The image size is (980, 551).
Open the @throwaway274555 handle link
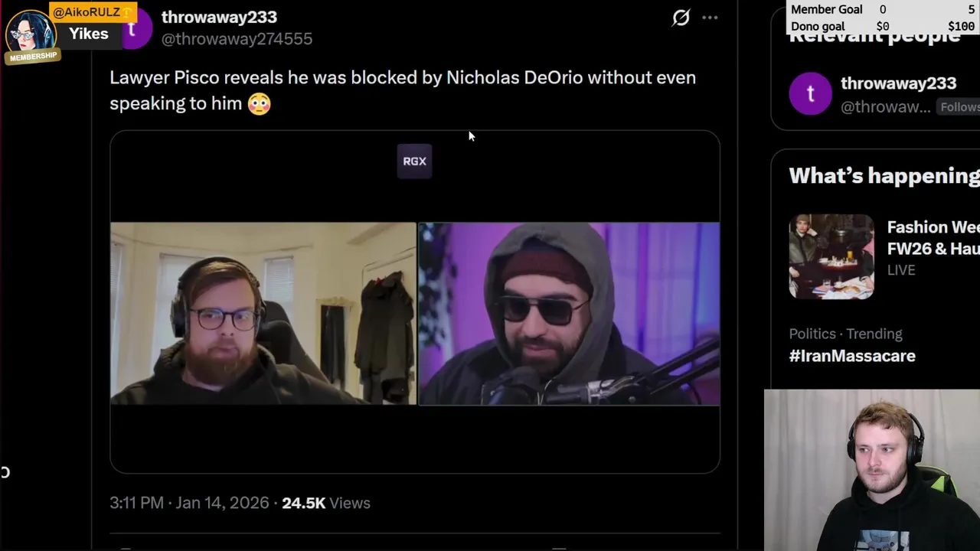pos(237,38)
